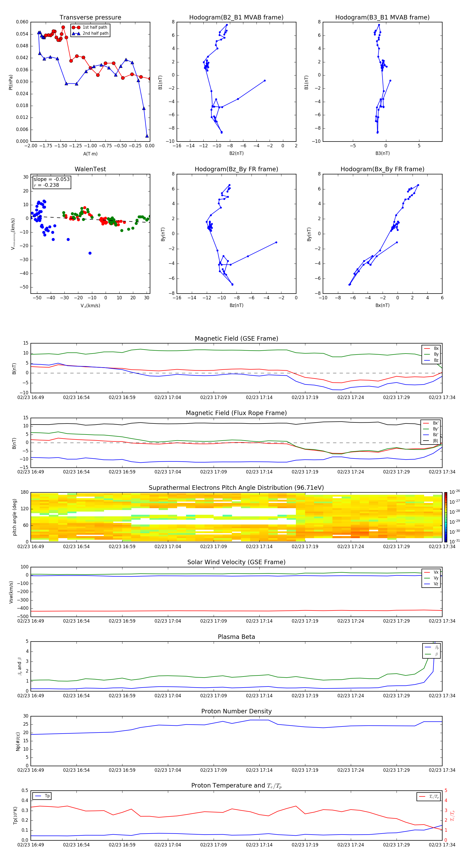Viewport: 473px width, 868px height.
Task: Click the 'Bz(nT)' x-axis label
Action: point(236,305)
